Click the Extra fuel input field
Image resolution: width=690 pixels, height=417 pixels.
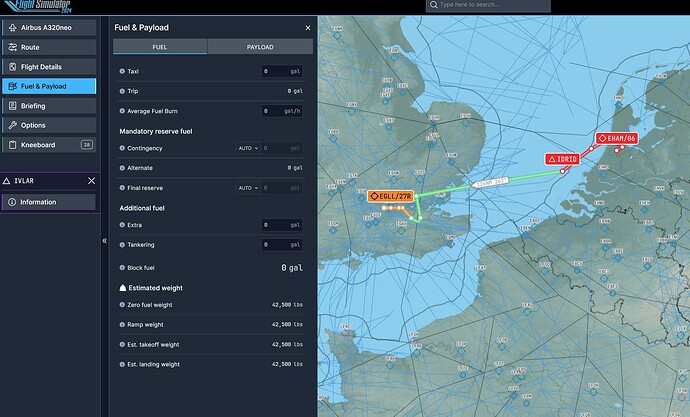(282, 225)
